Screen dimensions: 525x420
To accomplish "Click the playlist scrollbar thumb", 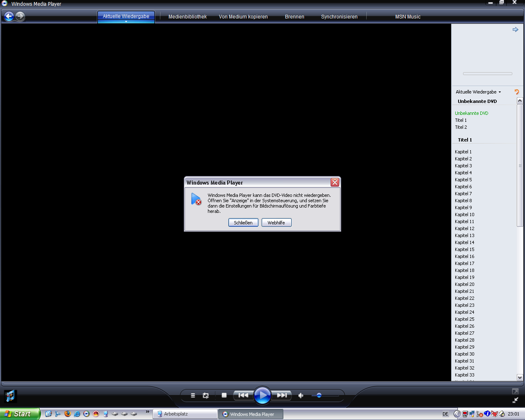I will tap(520, 165).
